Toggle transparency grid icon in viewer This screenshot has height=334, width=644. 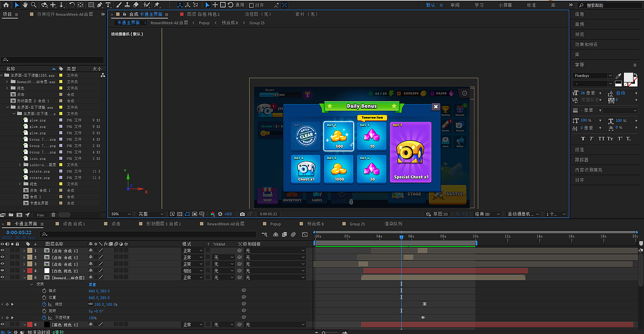coord(180,214)
